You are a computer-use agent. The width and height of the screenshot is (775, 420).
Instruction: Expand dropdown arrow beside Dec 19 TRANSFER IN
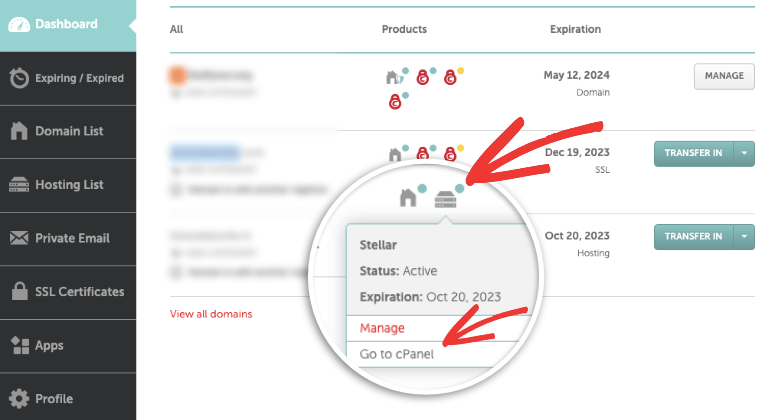pyautogui.click(x=744, y=154)
